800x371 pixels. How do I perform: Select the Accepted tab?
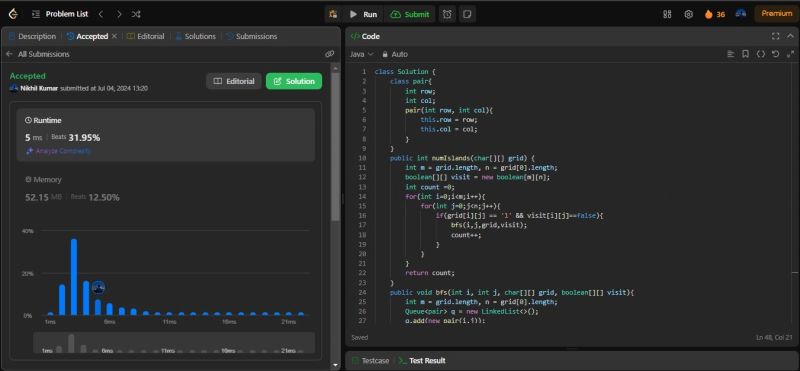[88, 36]
